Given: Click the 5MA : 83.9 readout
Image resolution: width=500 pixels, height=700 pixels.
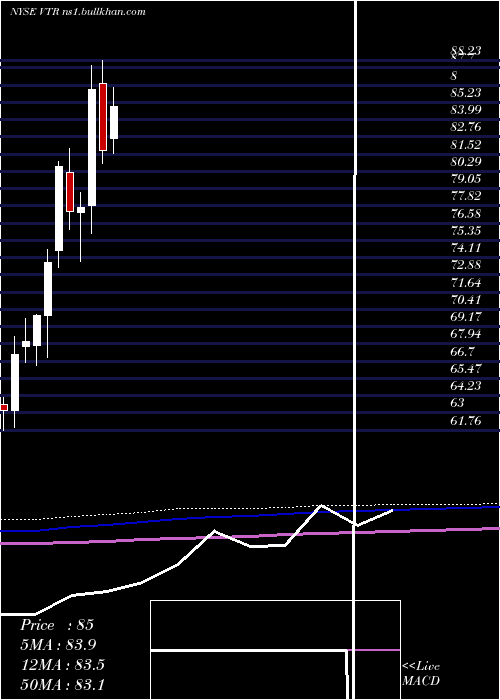Looking at the screenshot, I should pyautogui.click(x=58, y=645).
